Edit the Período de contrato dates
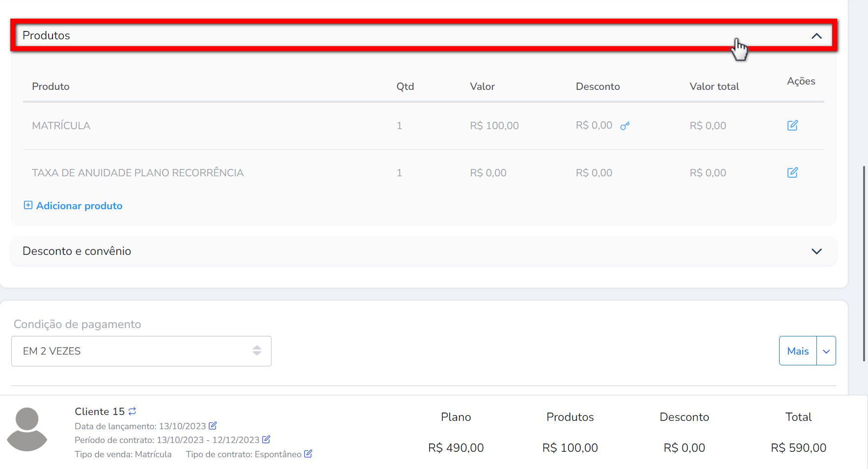 click(x=266, y=440)
